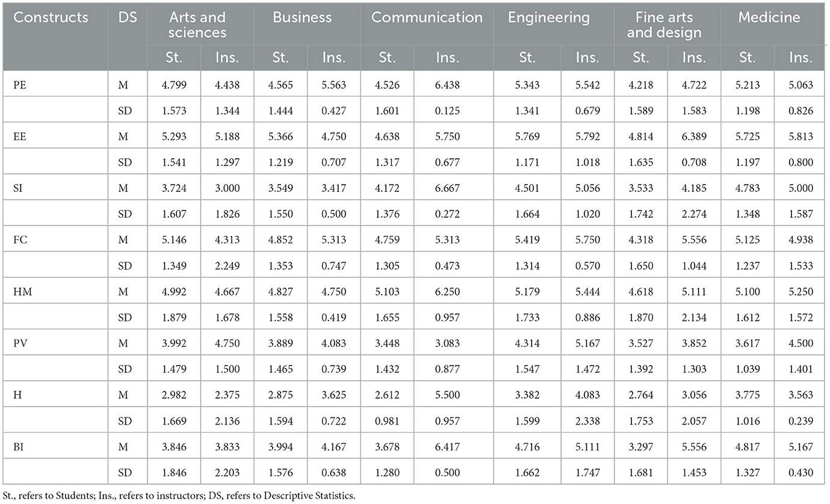Click the St. sub-header under Medicine

(x=747, y=58)
